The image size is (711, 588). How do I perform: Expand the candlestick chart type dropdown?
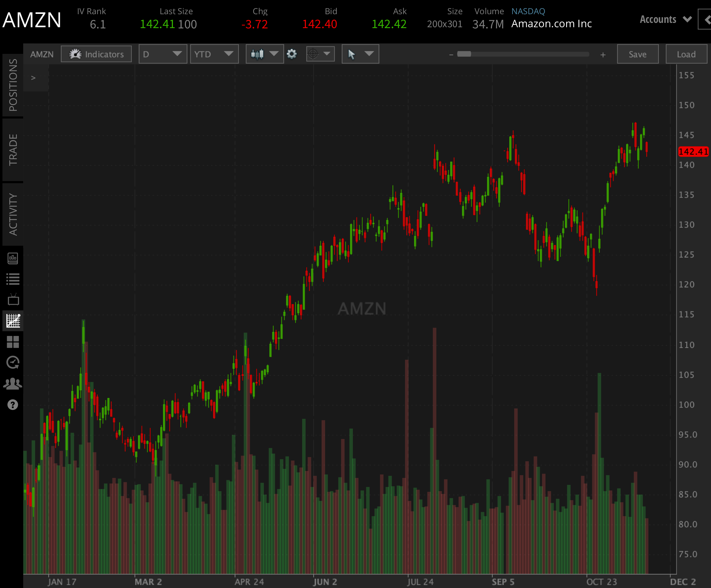point(265,54)
